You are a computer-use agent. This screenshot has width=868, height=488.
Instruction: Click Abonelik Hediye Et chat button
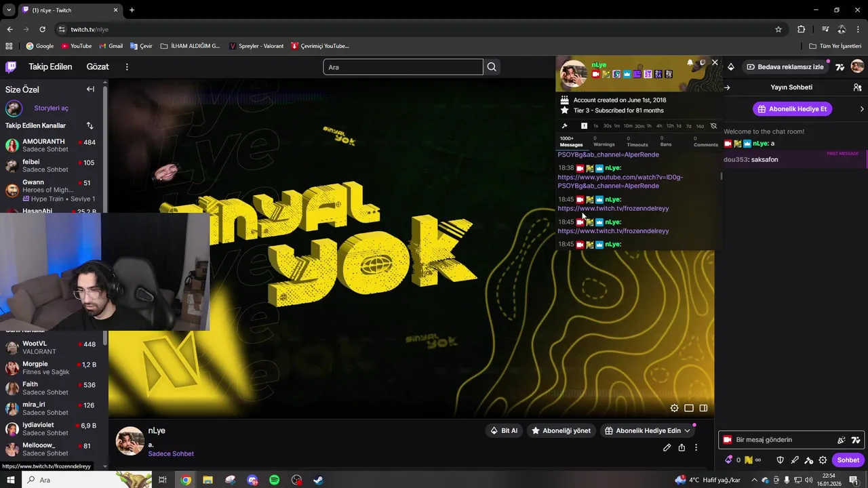click(792, 109)
